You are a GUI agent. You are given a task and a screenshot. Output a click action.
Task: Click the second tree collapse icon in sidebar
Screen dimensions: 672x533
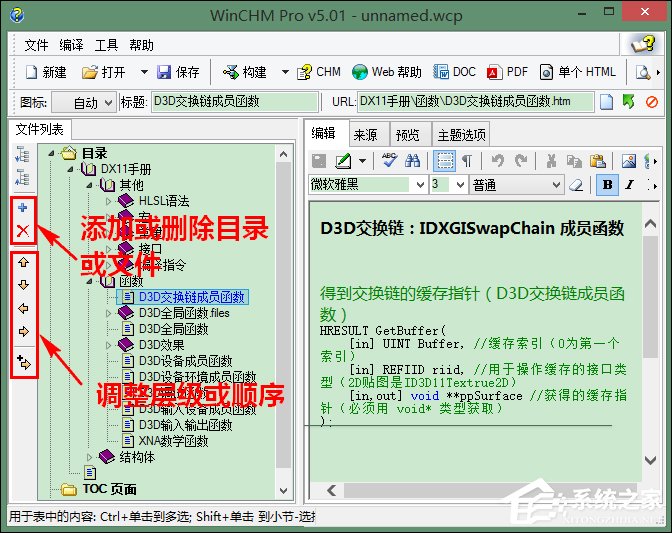pyautogui.click(x=22, y=177)
